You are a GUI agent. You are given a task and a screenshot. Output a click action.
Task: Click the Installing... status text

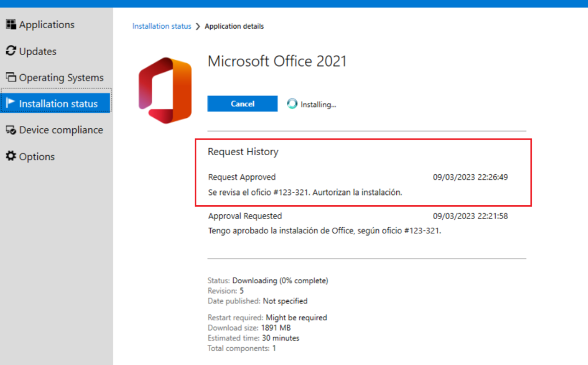tap(318, 105)
